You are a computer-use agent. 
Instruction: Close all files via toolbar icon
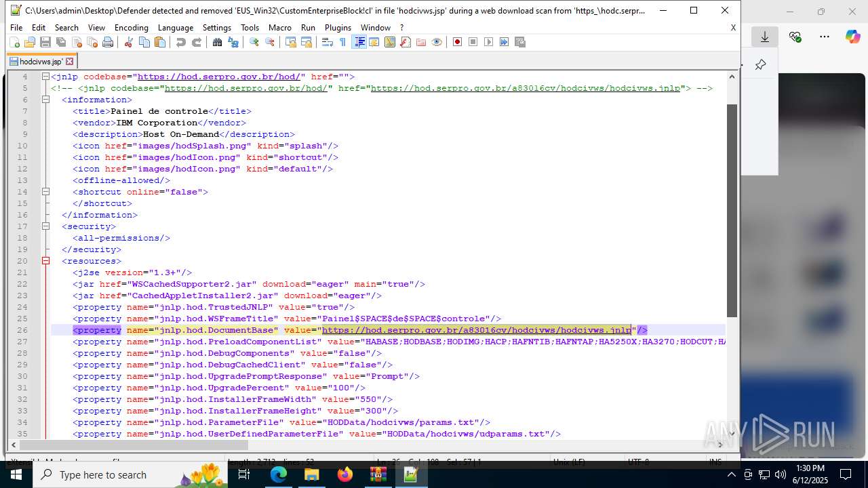(x=92, y=42)
